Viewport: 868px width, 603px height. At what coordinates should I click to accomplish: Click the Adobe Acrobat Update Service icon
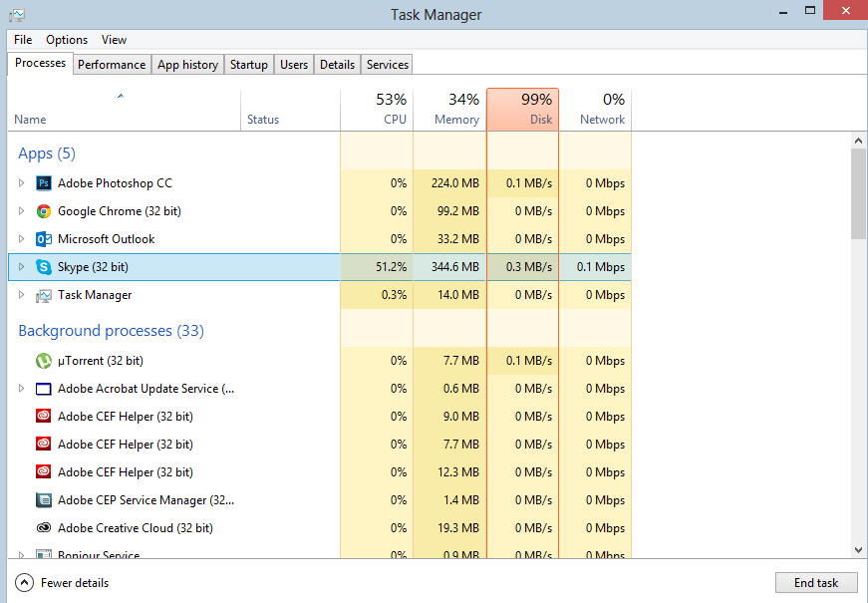(x=44, y=389)
